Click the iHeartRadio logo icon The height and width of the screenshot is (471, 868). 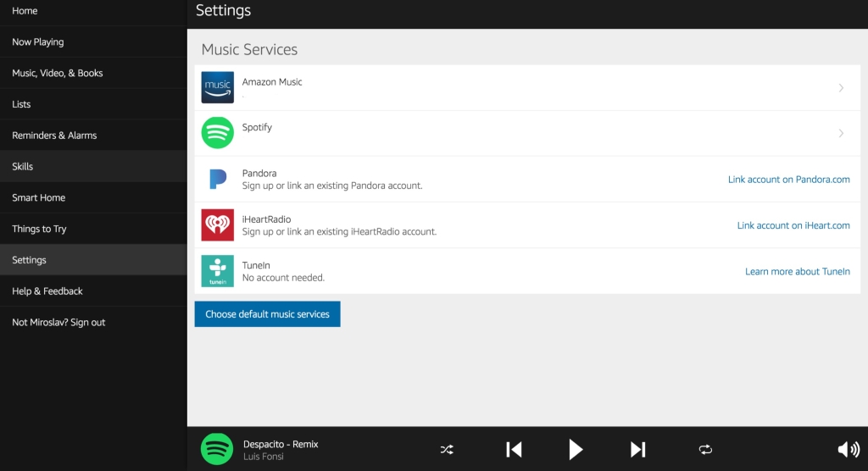point(217,224)
